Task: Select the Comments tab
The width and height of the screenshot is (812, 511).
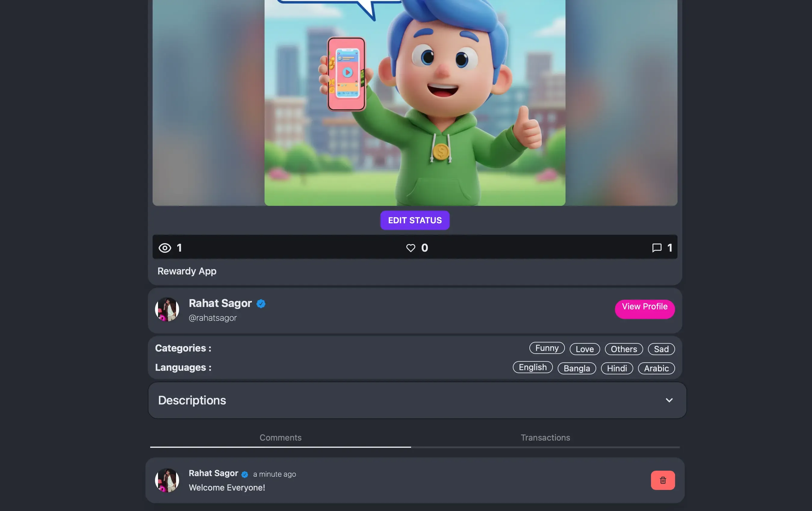Action: pyautogui.click(x=280, y=438)
